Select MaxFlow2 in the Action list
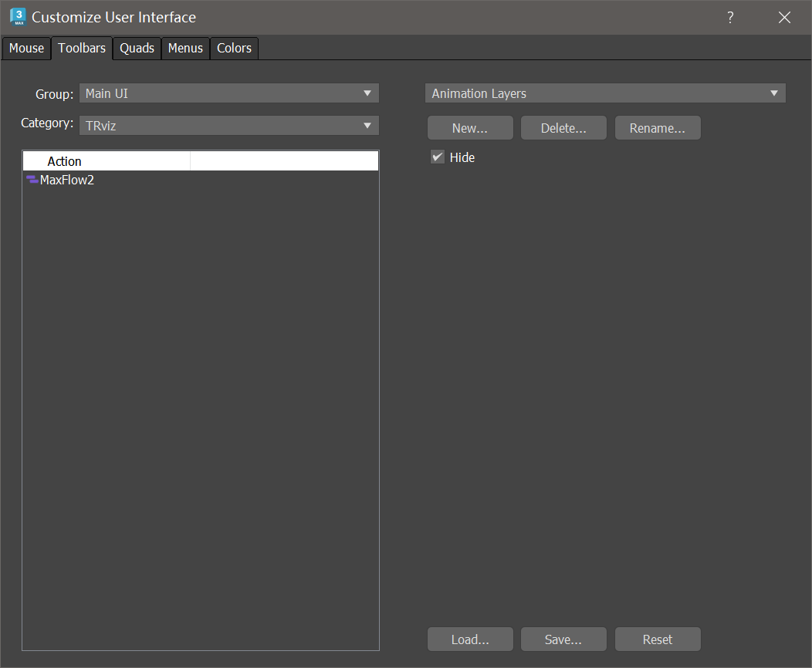Screen dimensions: 812x668 pos(67,180)
